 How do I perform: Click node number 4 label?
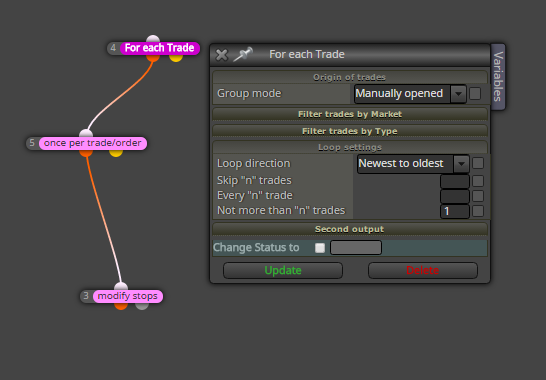tap(113, 48)
